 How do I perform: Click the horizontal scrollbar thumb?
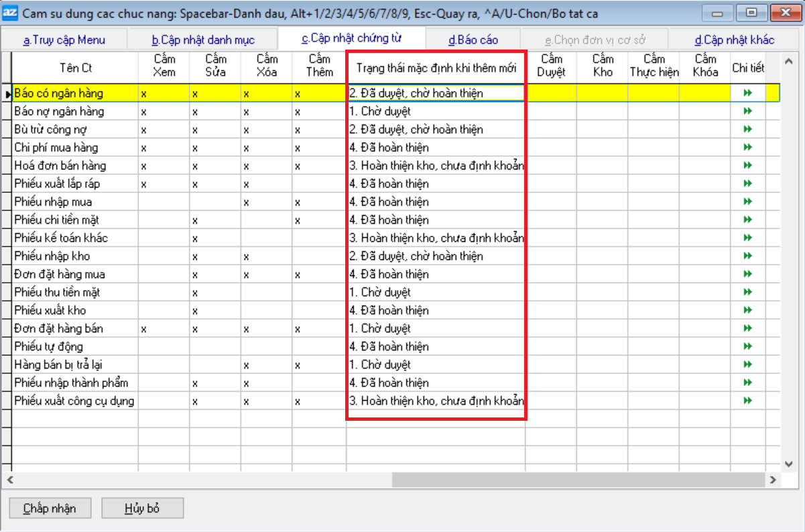[x=576, y=480]
